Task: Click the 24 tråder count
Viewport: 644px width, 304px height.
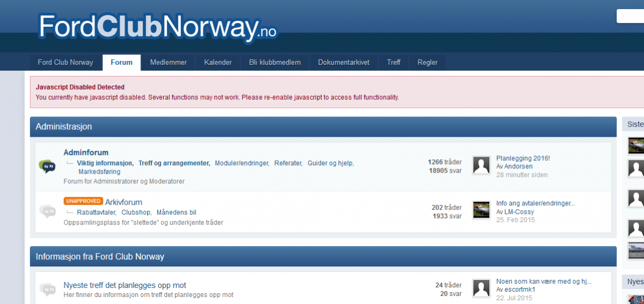Action: [448, 285]
